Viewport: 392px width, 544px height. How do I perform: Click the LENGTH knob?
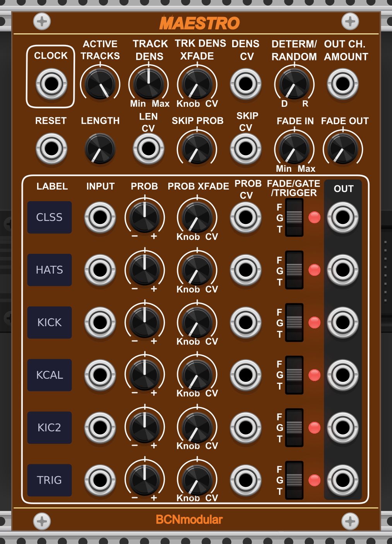(100, 149)
